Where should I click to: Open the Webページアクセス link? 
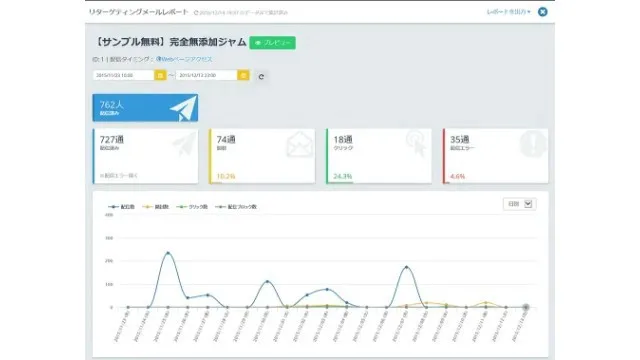coord(184,59)
